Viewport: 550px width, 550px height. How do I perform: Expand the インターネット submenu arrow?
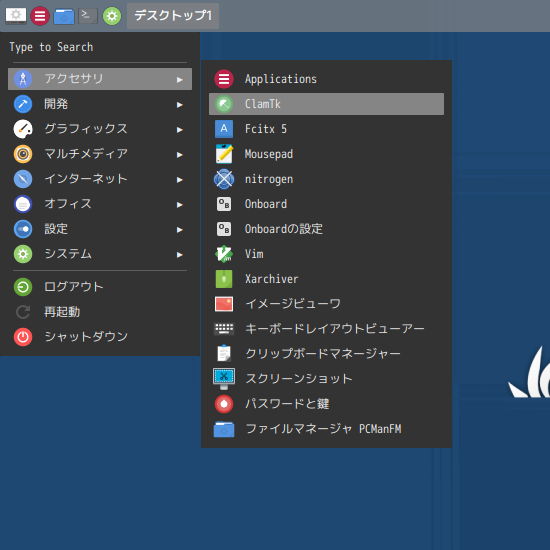tap(180, 180)
